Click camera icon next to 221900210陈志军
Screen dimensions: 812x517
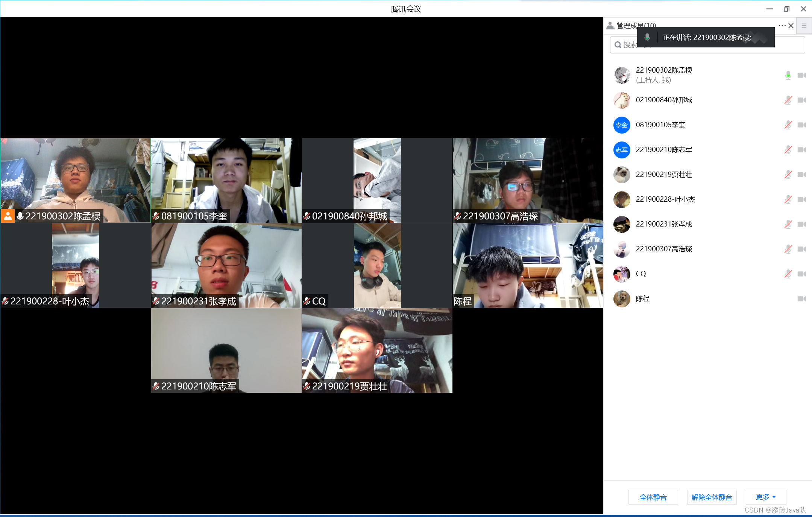tap(801, 150)
